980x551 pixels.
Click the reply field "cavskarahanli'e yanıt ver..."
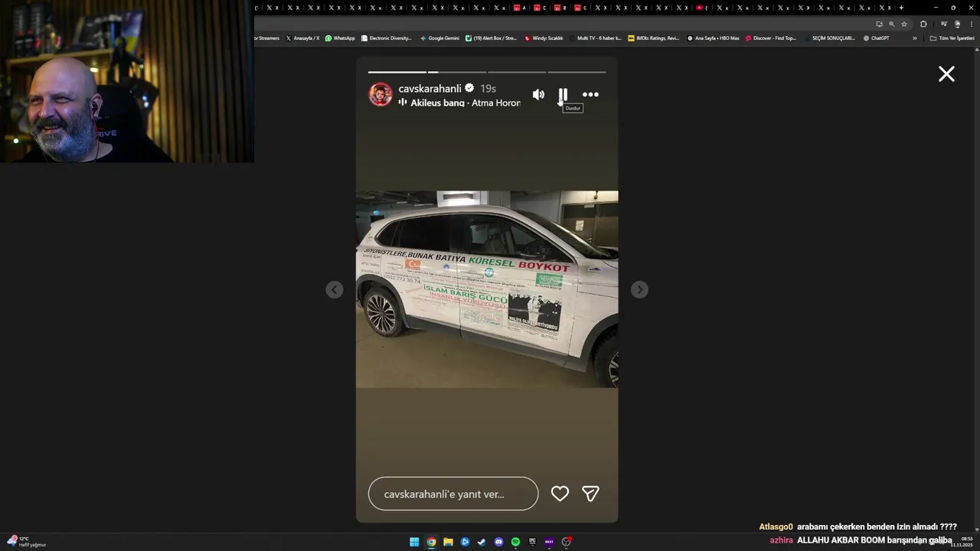click(453, 494)
